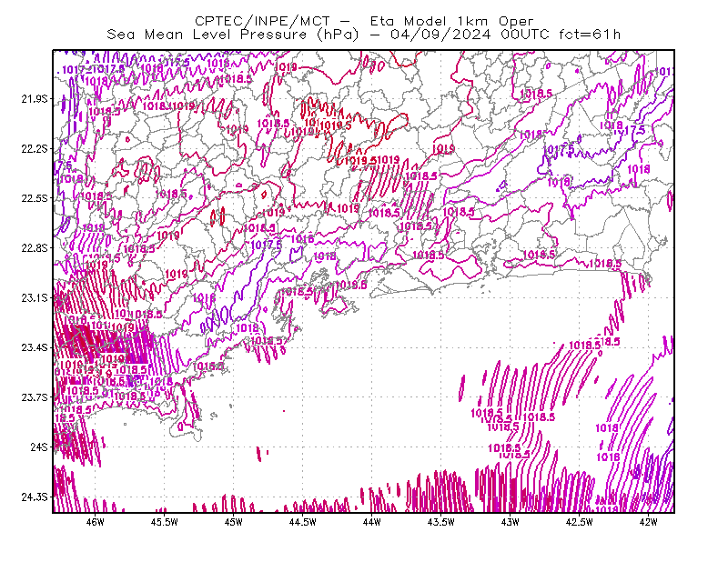Click the 23.4S latitude axis label

(x=35, y=347)
